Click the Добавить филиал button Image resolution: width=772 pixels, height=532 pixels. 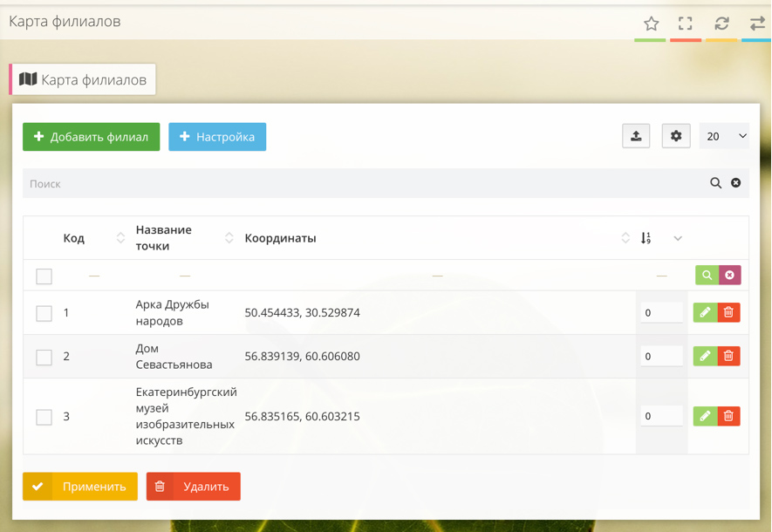(x=92, y=137)
